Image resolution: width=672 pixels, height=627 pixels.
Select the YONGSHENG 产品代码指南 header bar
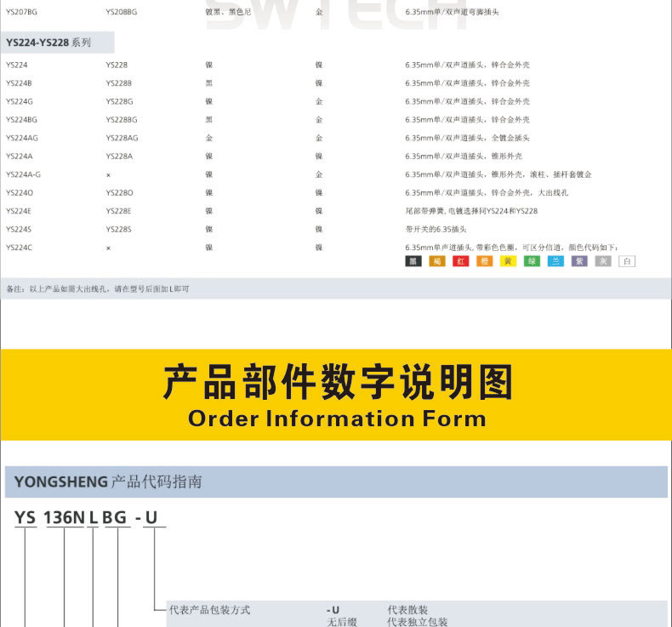click(336, 482)
